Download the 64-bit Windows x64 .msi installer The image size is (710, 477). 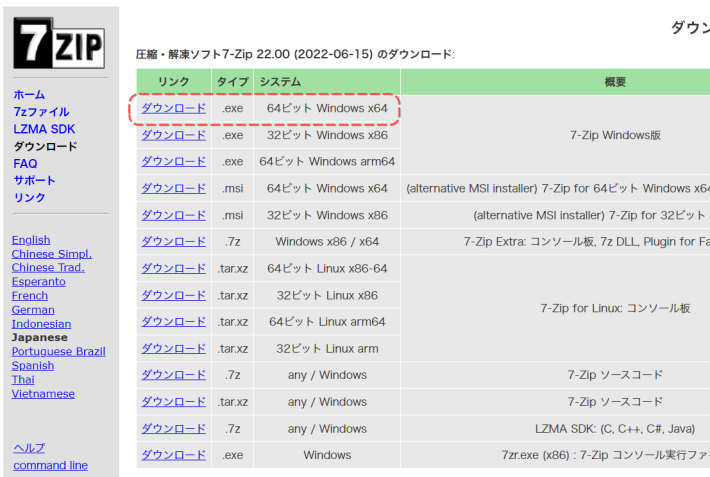point(173,188)
